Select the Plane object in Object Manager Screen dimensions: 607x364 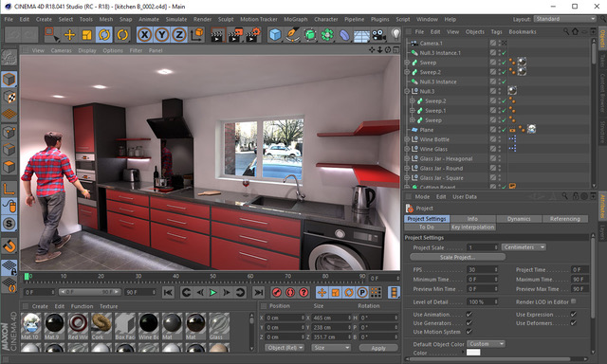(x=426, y=130)
